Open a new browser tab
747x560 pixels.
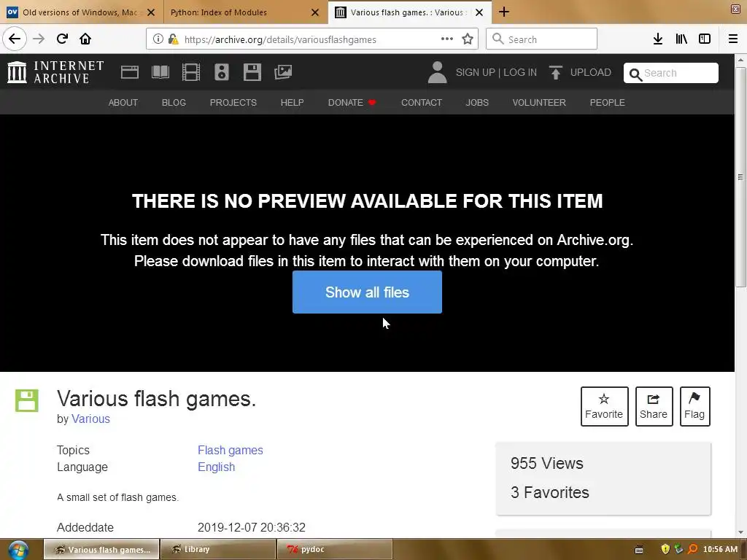click(x=503, y=12)
